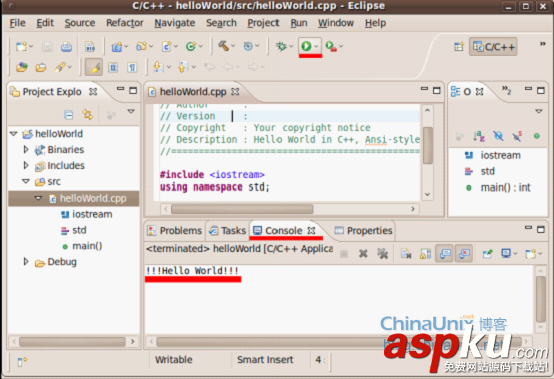
Task: Collapse the src folder
Action: pyautogui.click(x=26, y=181)
